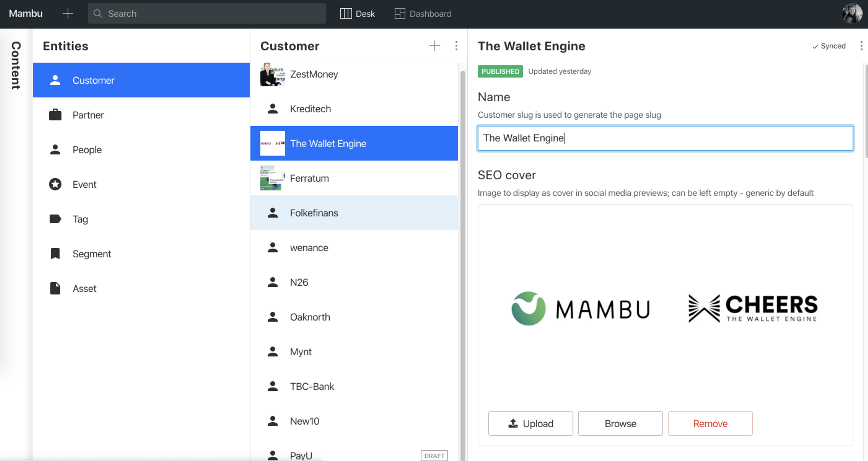Click the Name input field to edit
The image size is (868, 461).
pos(665,137)
